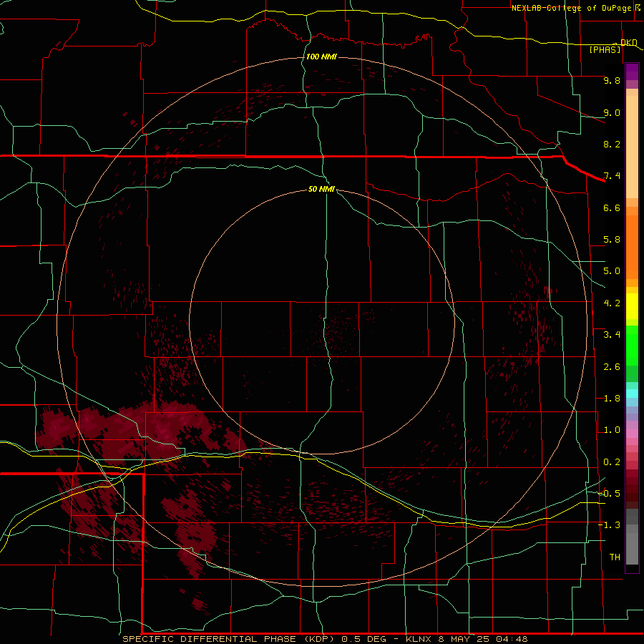The width and height of the screenshot is (644, 644).
Task: Click the purple swatch atop the color bar
Action: 632,72
